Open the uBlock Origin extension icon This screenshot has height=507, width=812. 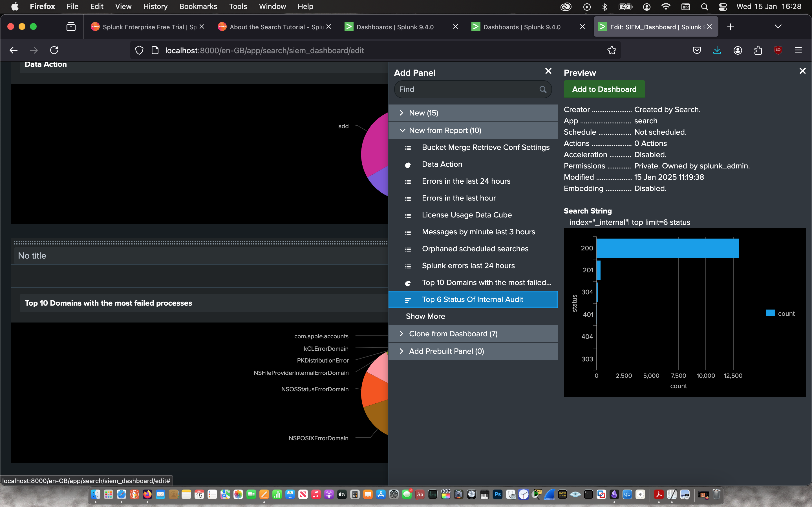pos(778,50)
